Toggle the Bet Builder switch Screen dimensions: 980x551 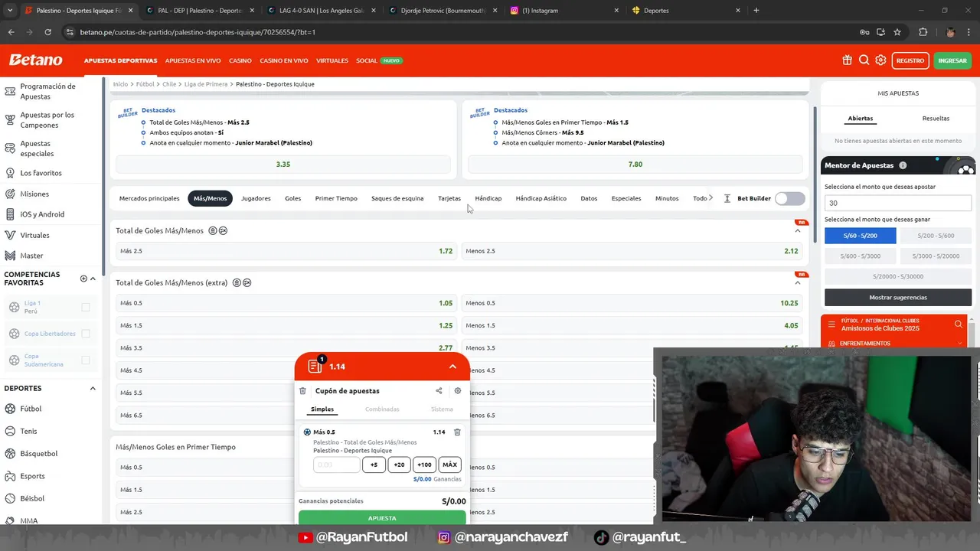point(789,198)
